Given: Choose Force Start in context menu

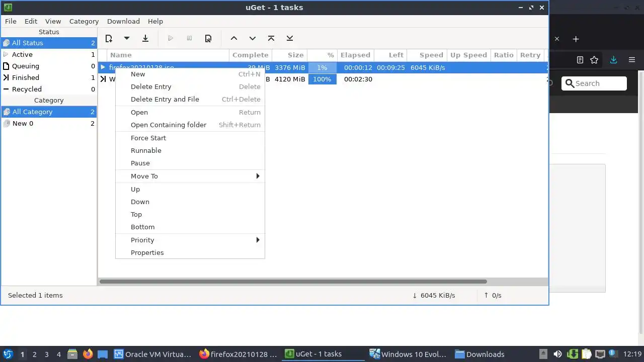Looking at the screenshot, I should click(x=190, y=138).
